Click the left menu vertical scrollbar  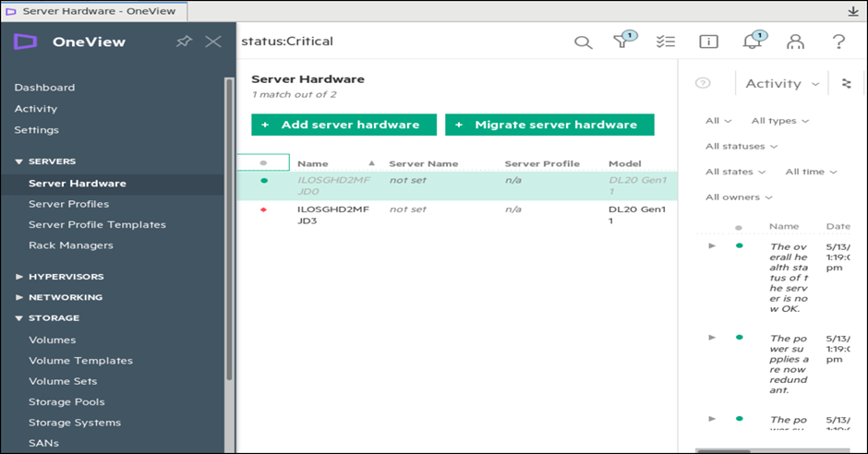coord(229,230)
